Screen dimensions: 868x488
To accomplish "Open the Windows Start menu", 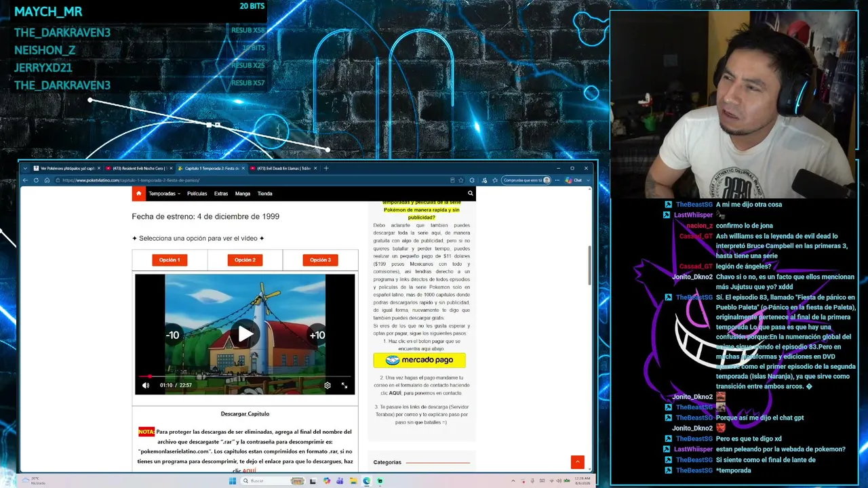I will pos(233,481).
